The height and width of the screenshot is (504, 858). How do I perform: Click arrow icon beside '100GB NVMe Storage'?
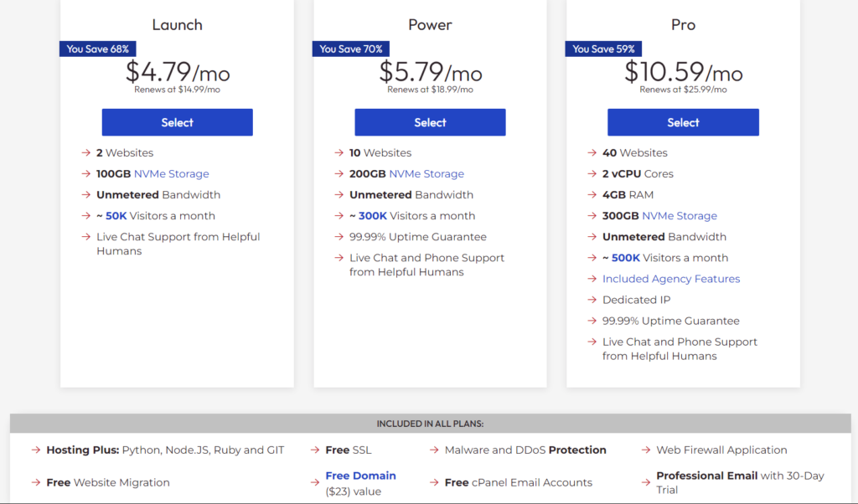(x=86, y=174)
